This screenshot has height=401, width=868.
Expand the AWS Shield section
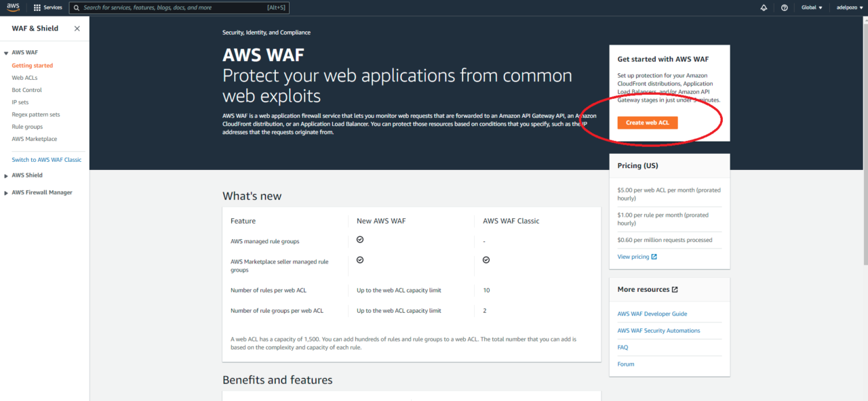click(7, 175)
